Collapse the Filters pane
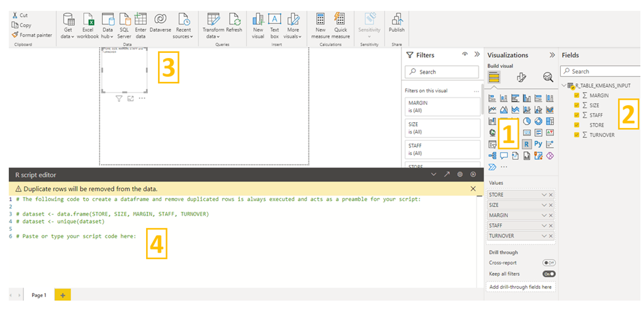Viewport: 644px width, 312px height. 477,54
